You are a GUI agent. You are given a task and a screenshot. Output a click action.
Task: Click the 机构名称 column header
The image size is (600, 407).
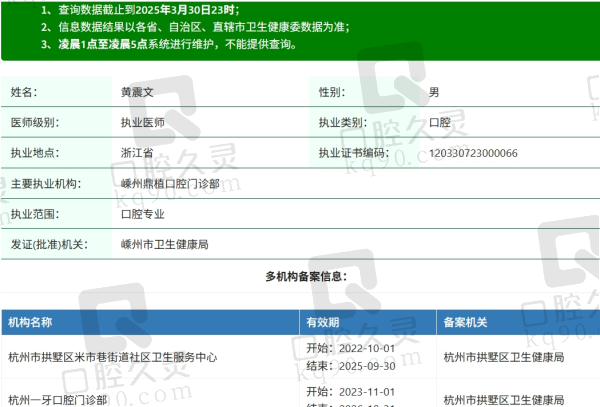(x=30, y=322)
